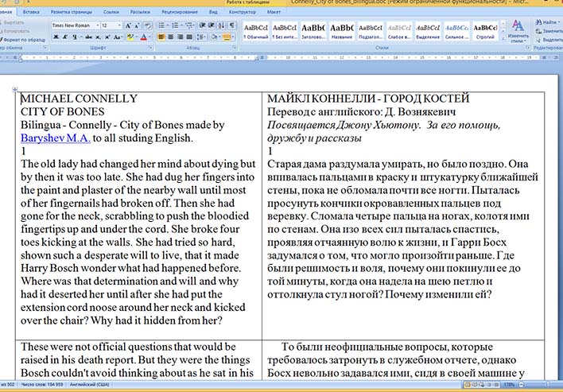Image resolution: width=563 pixels, height=392 pixels.
Task: Switch to the Вставка (Insert) tab
Action: tap(31, 12)
